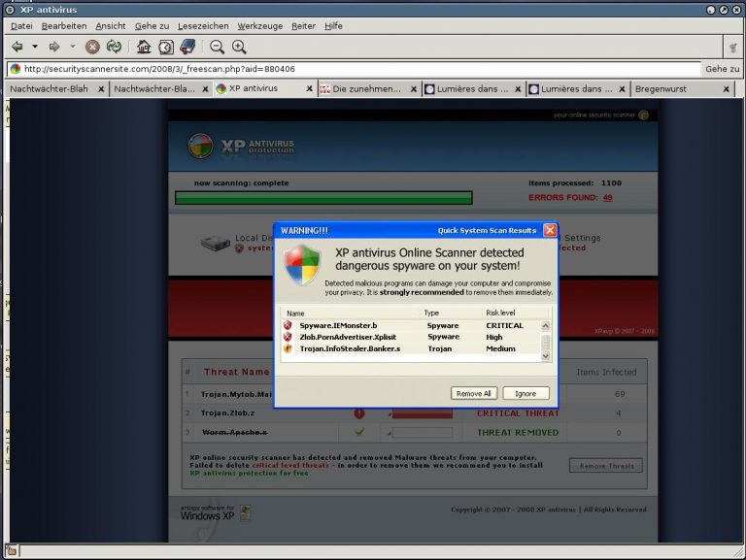Click the Zlob.PornAdvertiser red shield icon
This screenshot has height=560, width=746.
[288, 337]
